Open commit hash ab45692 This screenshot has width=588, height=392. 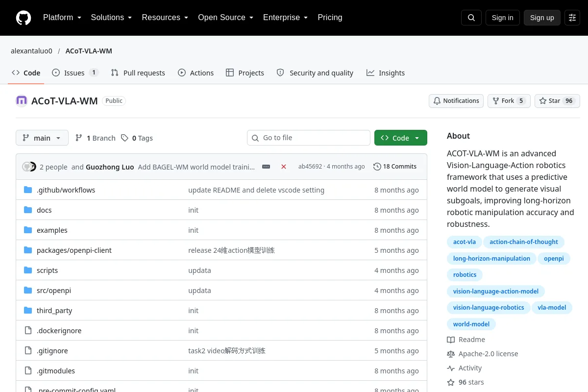[310, 167]
